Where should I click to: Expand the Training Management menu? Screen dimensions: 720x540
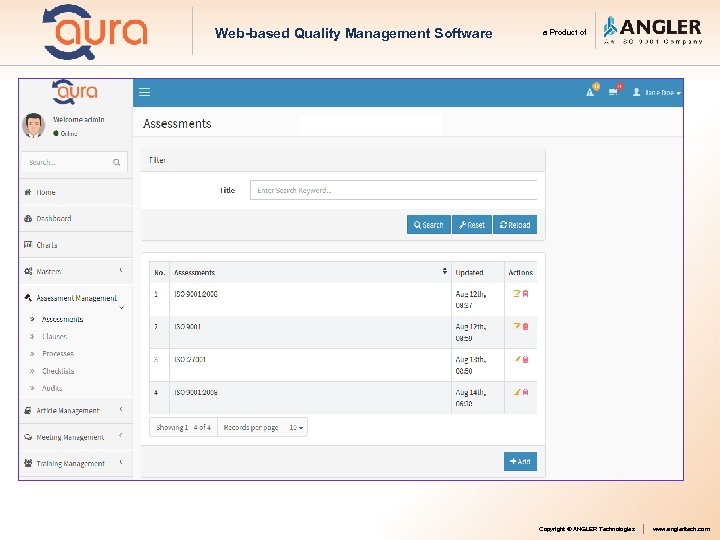[76, 463]
